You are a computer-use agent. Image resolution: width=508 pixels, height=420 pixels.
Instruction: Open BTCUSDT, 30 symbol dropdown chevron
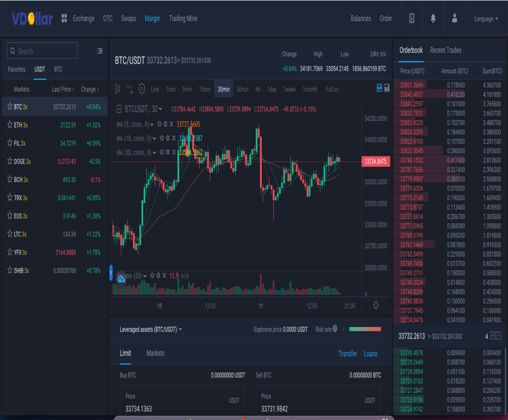160,109
